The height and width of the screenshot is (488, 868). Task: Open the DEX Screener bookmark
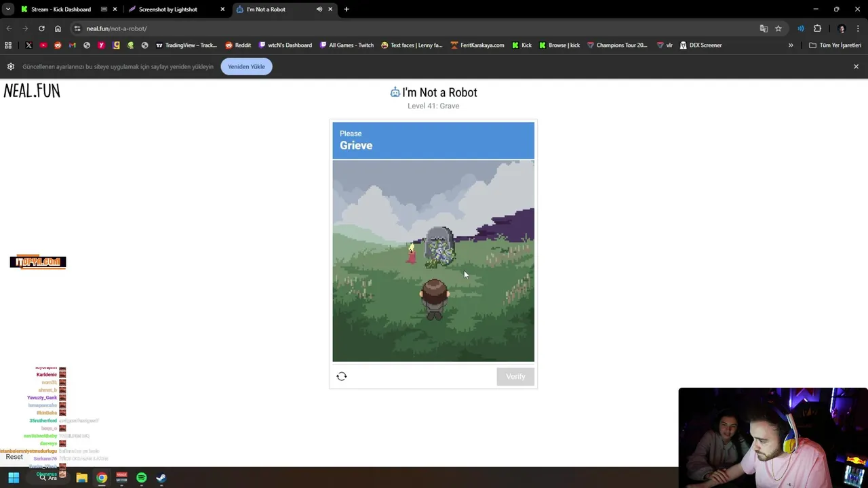click(701, 45)
